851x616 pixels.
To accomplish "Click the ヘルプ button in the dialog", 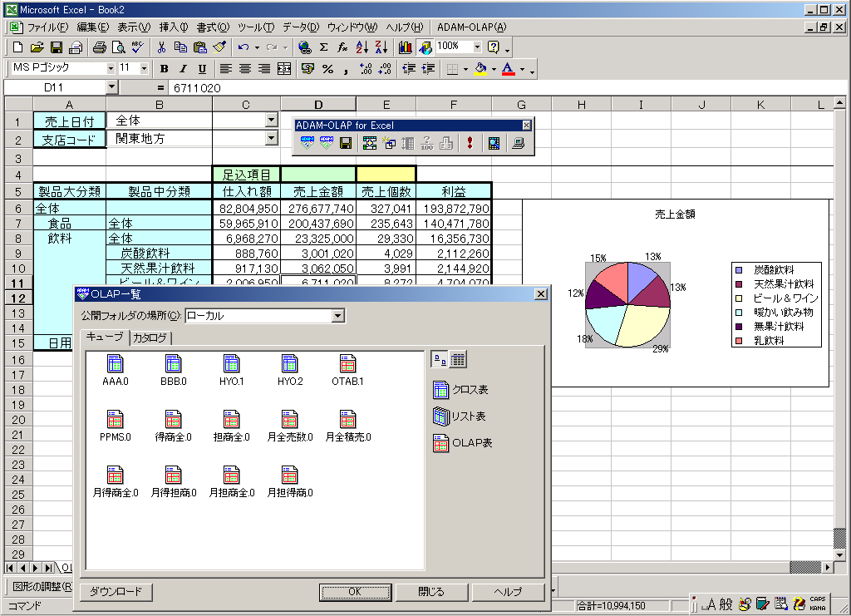I will 508,592.
